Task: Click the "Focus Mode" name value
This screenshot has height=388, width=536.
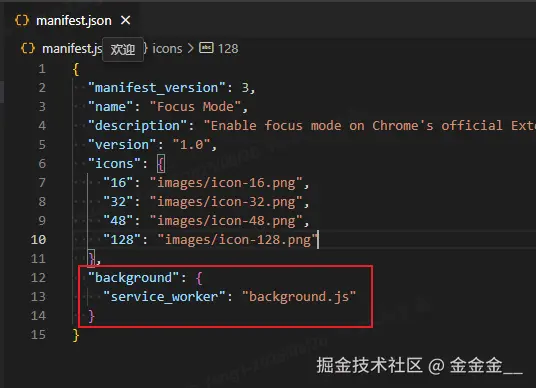Action: (195, 107)
